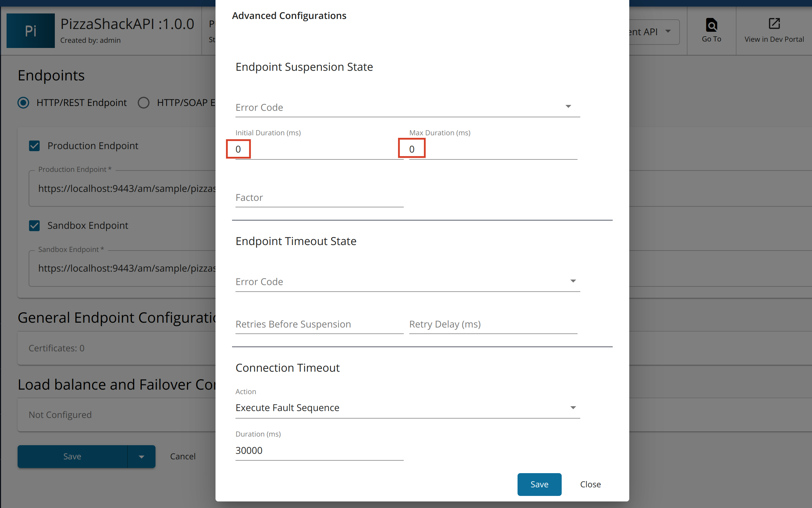Expand the Save button split-arrow menu
Viewport: 812px width, 508px height.
tap(141, 456)
